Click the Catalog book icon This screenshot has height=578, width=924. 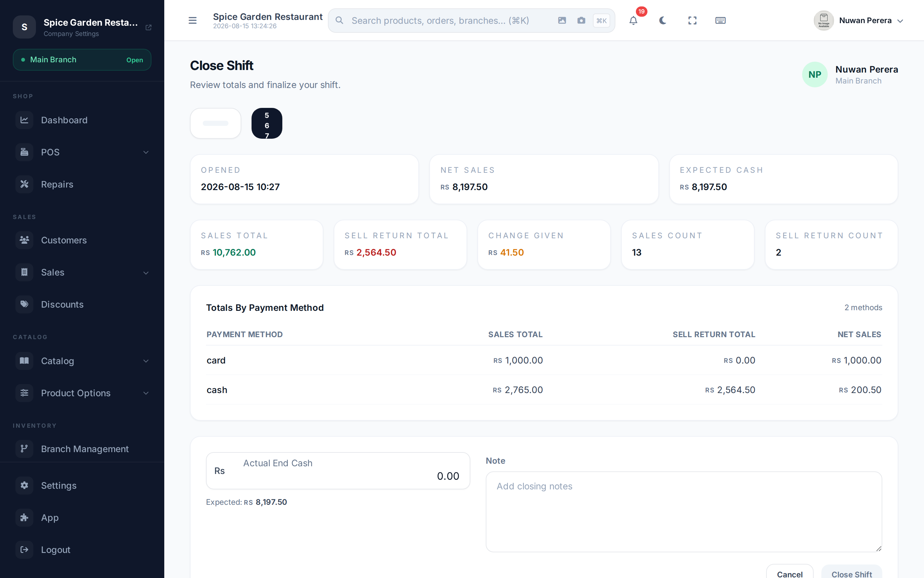pyautogui.click(x=24, y=361)
